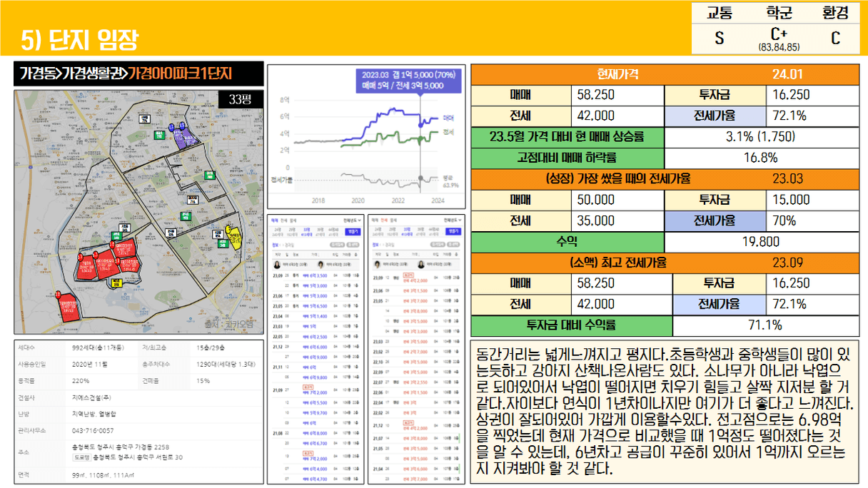
Task: Click the green 전세 data point on the price chart
Action: click(420, 138)
